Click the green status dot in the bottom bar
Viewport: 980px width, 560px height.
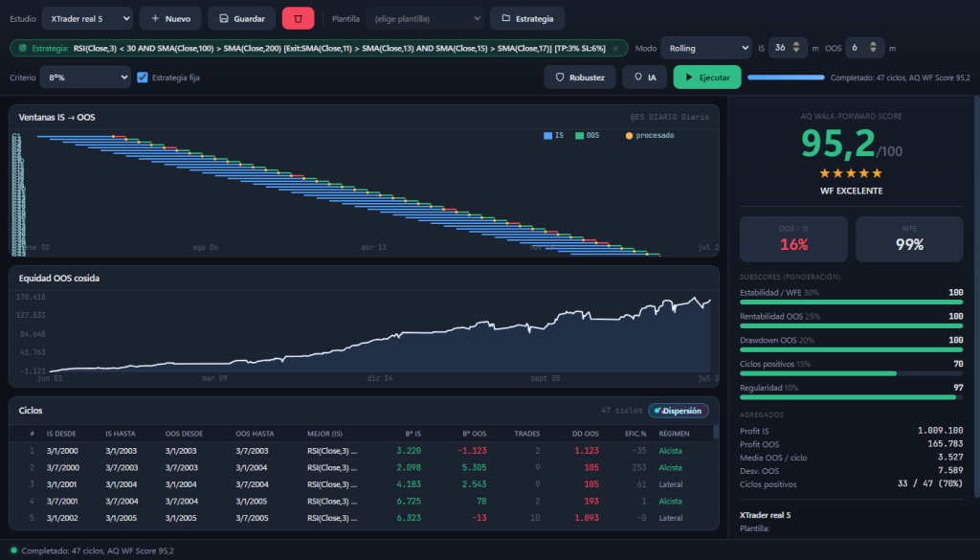(x=13, y=550)
